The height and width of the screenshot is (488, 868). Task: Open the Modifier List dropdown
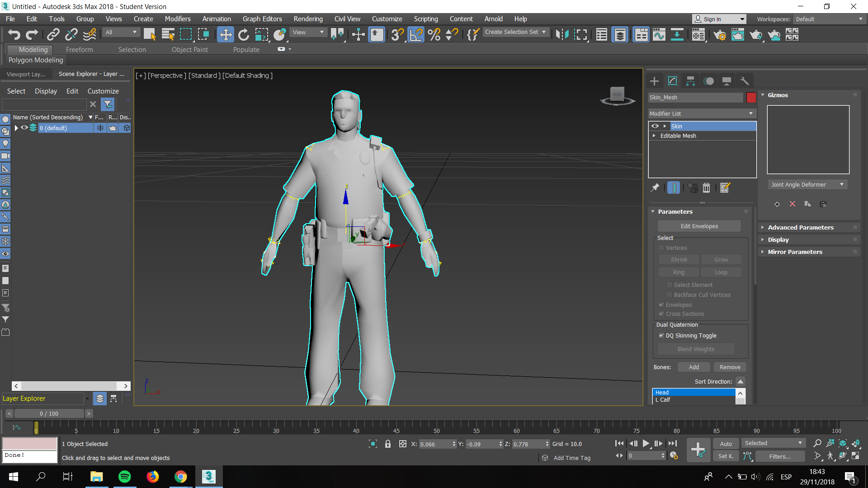701,113
